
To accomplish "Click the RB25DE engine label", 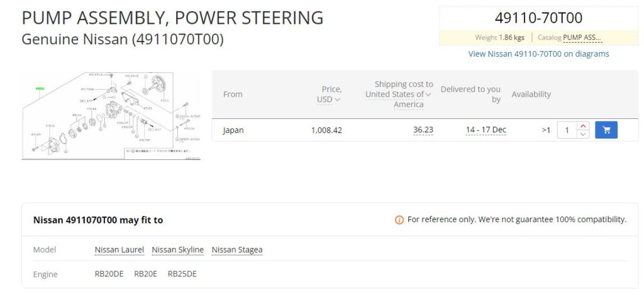I will pos(182,274).
